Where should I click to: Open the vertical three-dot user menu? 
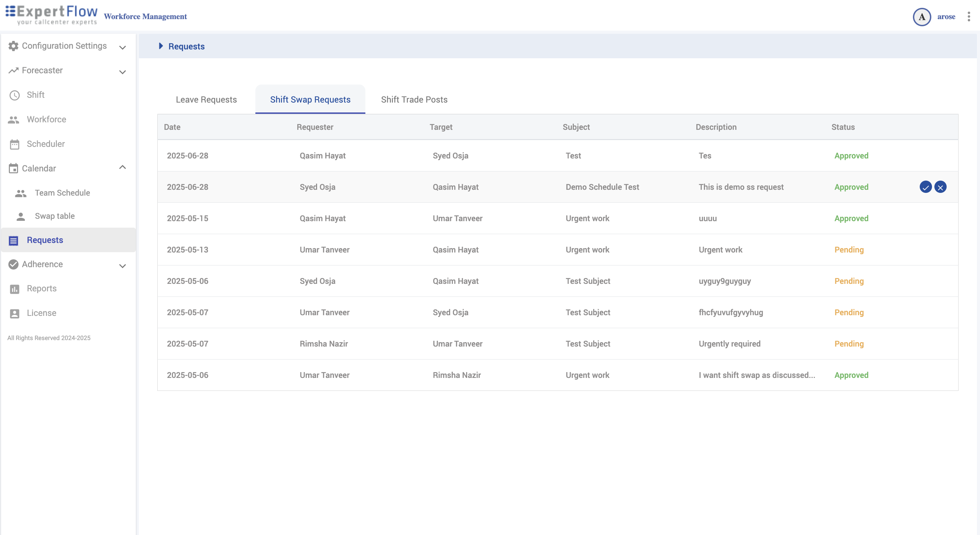[968, 16]
